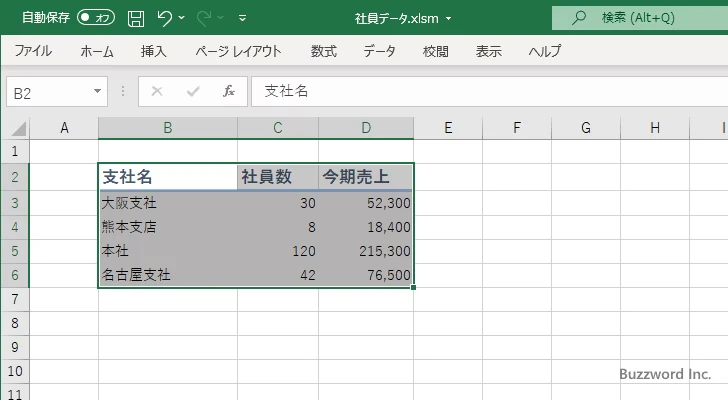This screenshot has width=728, height=400.
Task: Click the Undo arrow icon
Action: 164,18
